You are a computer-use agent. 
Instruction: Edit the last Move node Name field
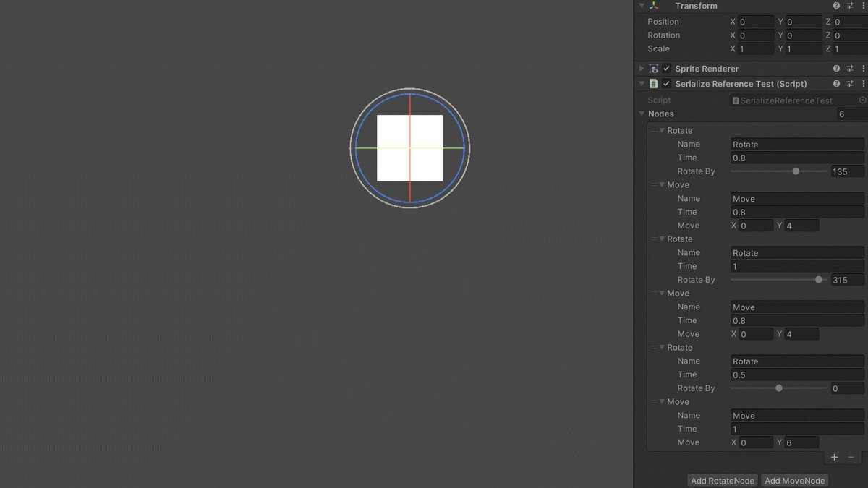pyautogui.click(x=797, y=416)
